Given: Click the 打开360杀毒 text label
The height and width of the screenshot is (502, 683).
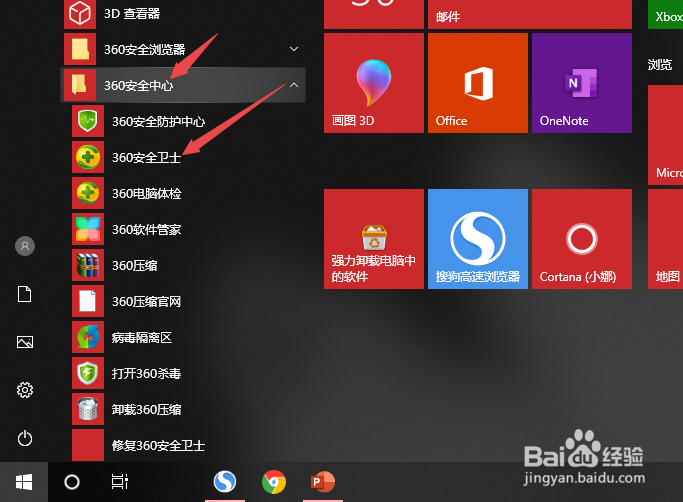Looking at the screenshot, I should pos(146,373).
